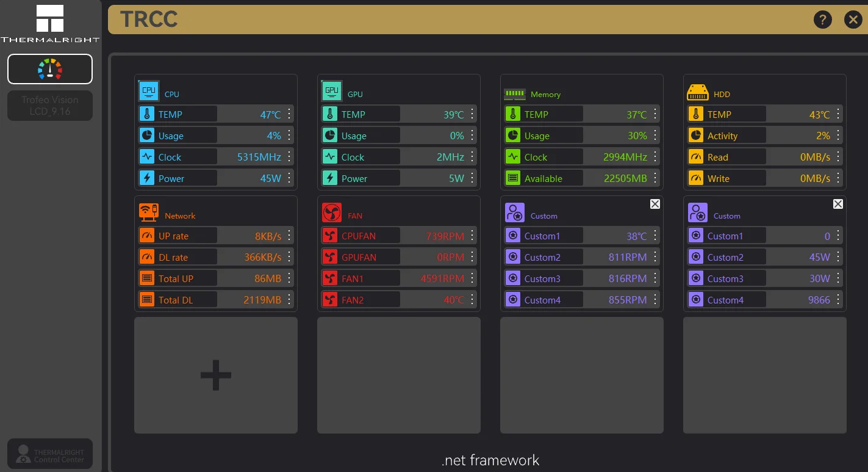868x472 pixels.
Task: Open the Total UP row's three-dot menu
Action: [x=289, y=278]
